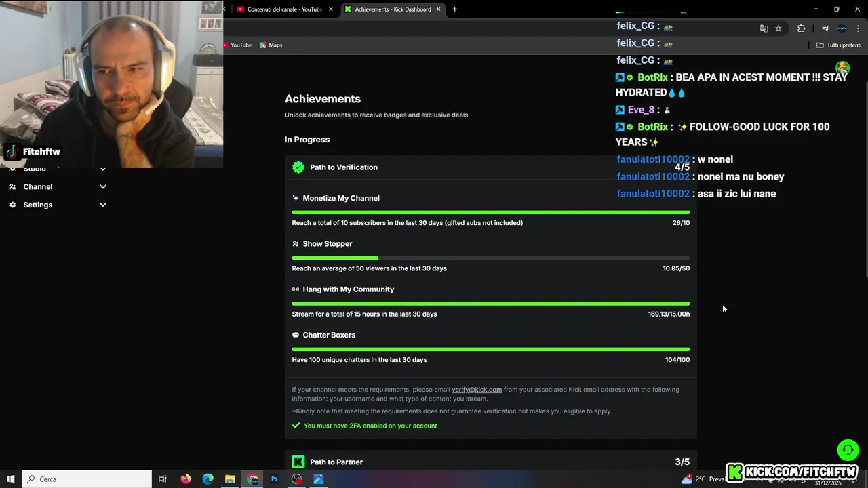Open a new browser tab
The height and width of the screenshot is (488, 868).
[x=454, y=9]
